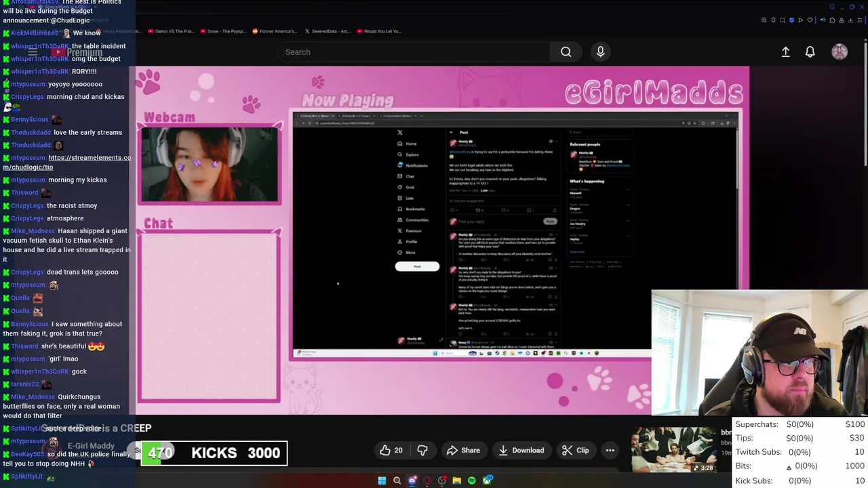Open Windows Start menu on taskbar
868x488 pixels.
click(382, 481)
